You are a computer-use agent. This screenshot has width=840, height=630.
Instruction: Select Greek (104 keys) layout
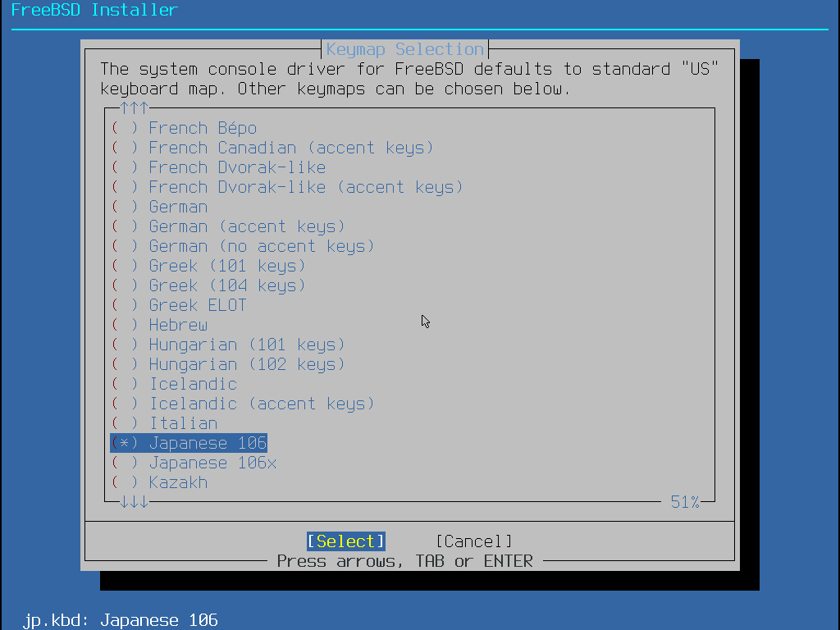click(208, 285)
